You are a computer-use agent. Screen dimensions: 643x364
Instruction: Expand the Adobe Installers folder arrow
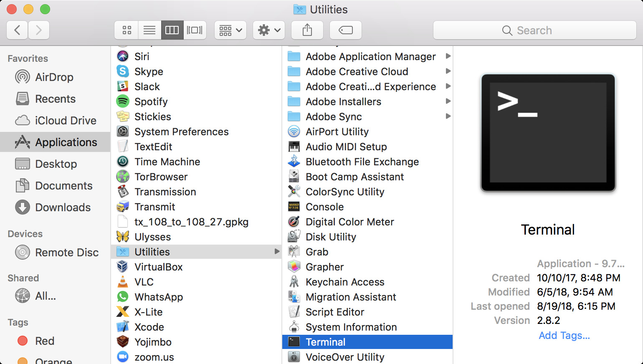point(448,101)
